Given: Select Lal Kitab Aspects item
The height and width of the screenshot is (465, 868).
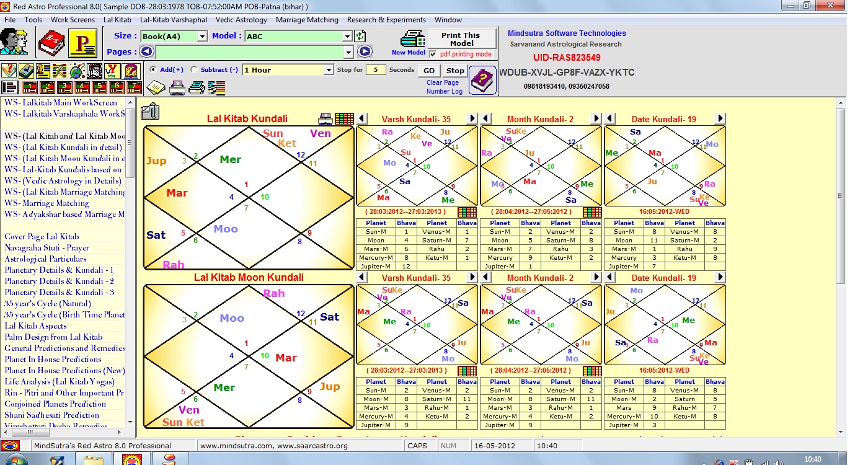Looking at the screenshot, I should click(36, 325).
